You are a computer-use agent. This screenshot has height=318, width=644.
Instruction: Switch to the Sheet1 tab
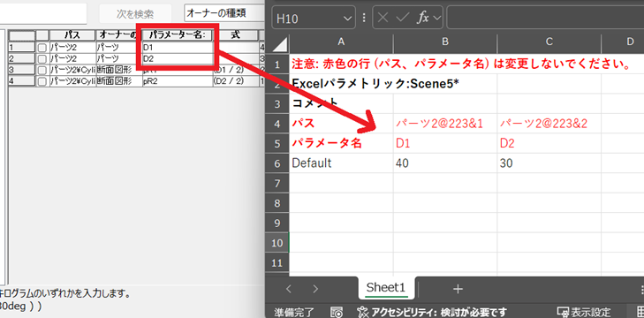pyautogui.click(x=386, y=288)
